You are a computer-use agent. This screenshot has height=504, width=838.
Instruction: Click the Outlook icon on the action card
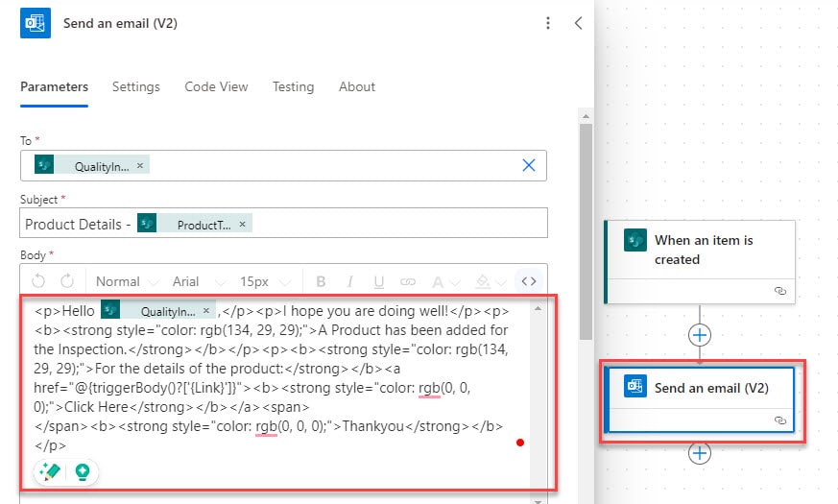click(634, 387)
